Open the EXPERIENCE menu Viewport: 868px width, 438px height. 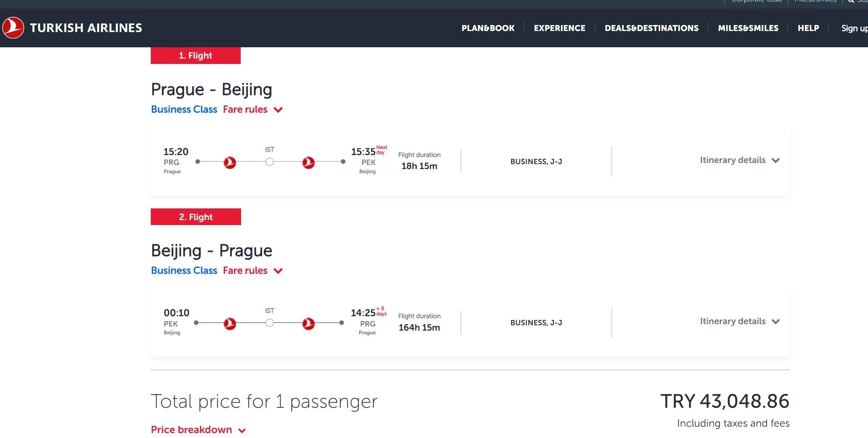559,28
